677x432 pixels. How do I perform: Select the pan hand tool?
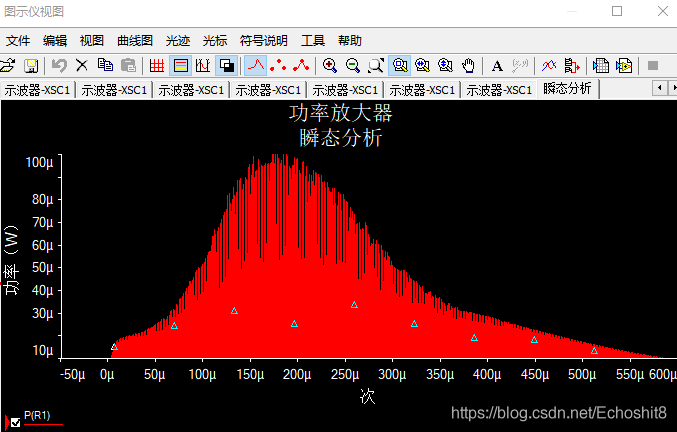(x=468, y=66)
